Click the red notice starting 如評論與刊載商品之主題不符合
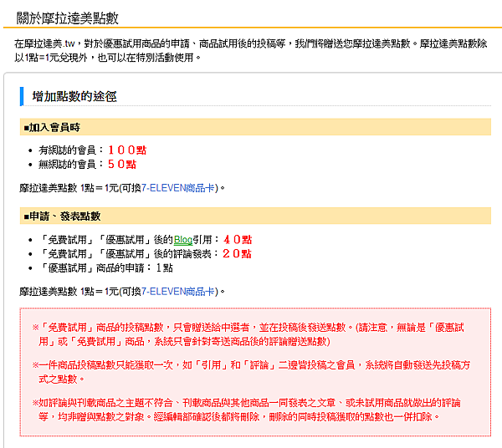The width and height of the screenshot is (502, 448). [247, 410]
